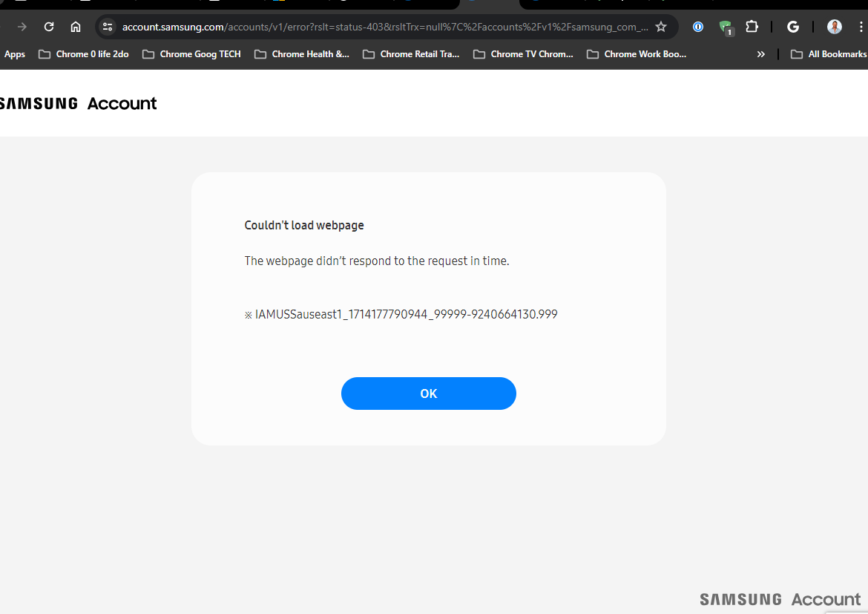Open the Chrome profile avatar
This screenshot has height=614, width=868.
[835, 27]
